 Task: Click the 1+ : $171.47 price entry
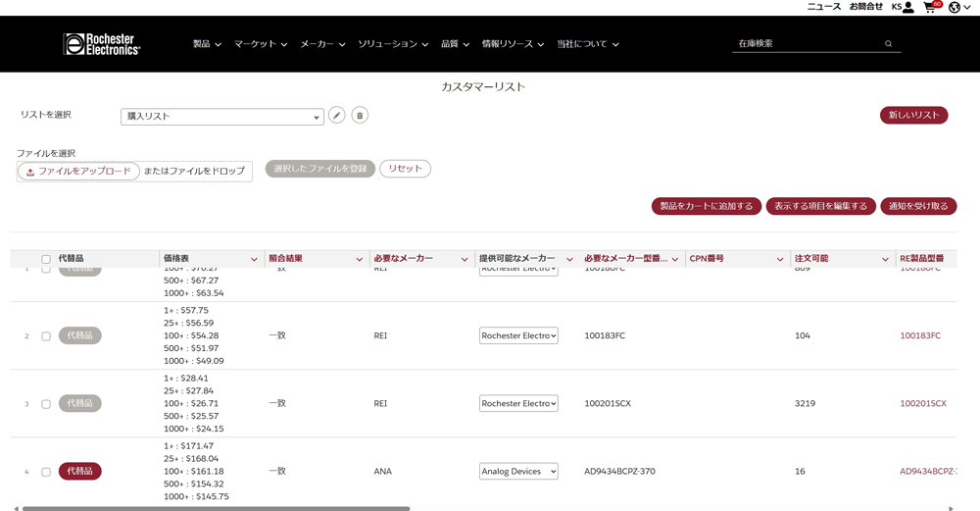tap(188, 446)
